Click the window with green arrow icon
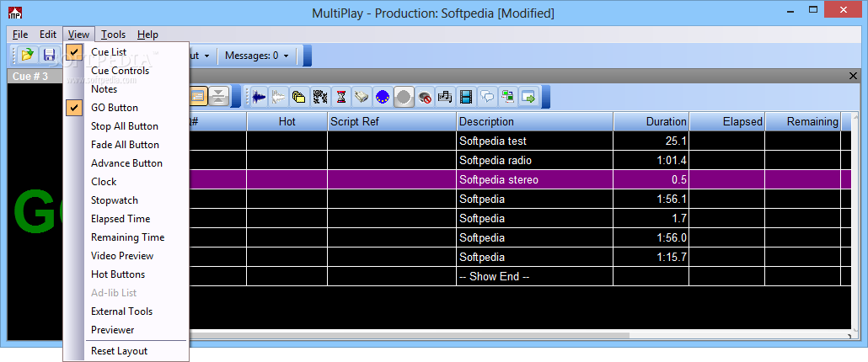This screenshot has width=868, height=362. click(x=528, y=98)
